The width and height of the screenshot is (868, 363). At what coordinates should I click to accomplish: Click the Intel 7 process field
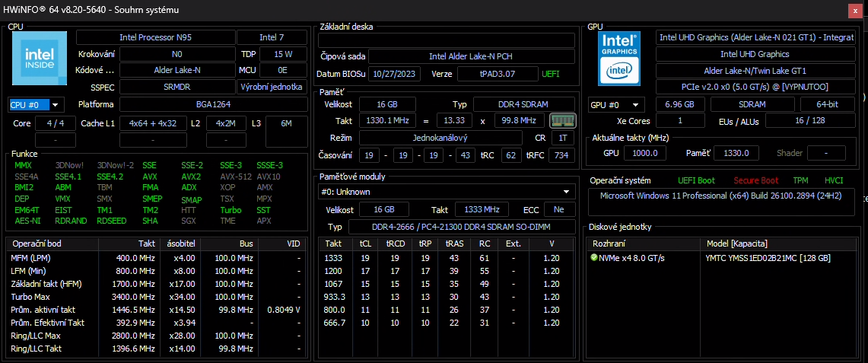point(272,37)
